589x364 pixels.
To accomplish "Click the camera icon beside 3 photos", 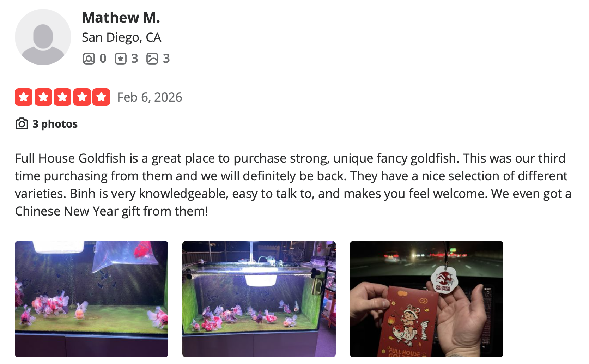I will [22, 124].
